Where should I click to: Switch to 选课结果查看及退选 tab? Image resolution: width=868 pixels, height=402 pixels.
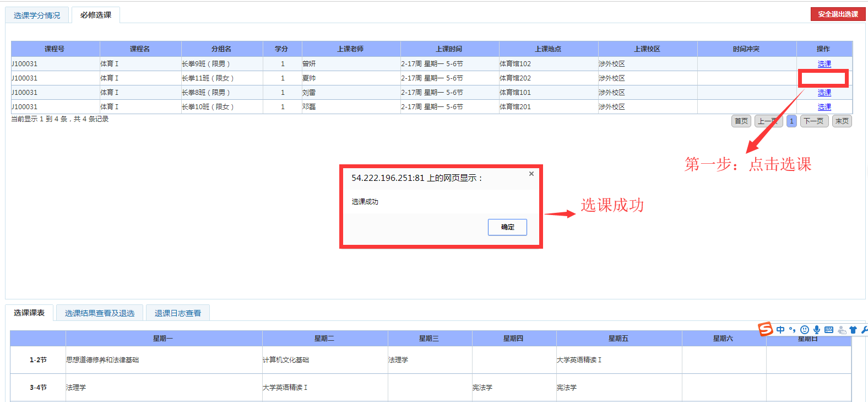tap(100, 313)
